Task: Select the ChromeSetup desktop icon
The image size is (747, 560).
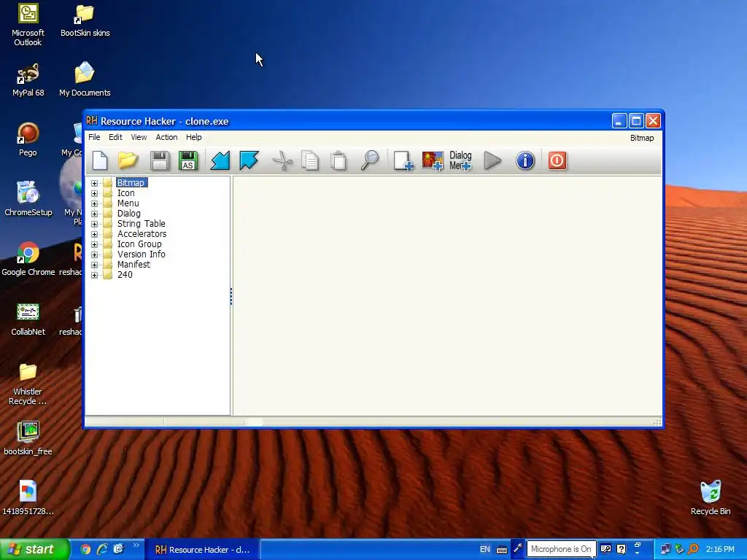Action: tap(28, 199)
